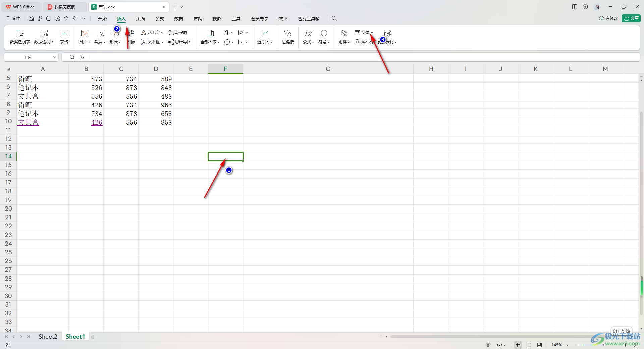Click the Undo arrow
This screenshot has height=349, width=644.
coord(66,18)
